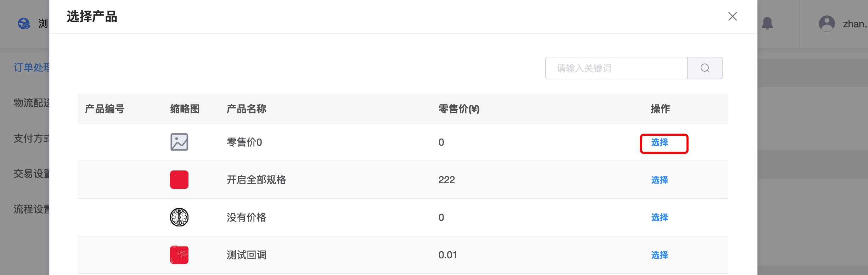The height and width of the screenshot is (275, 868).
Task: Go to the 支付方式 sidebar item
Action: 31,138
